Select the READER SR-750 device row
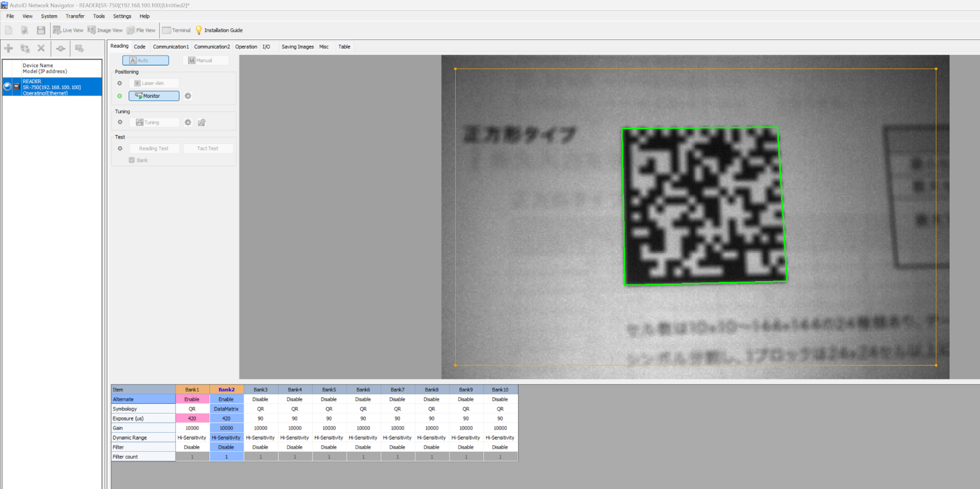The width and height of the screenshot is (980, 489). (x=52, y=87)
